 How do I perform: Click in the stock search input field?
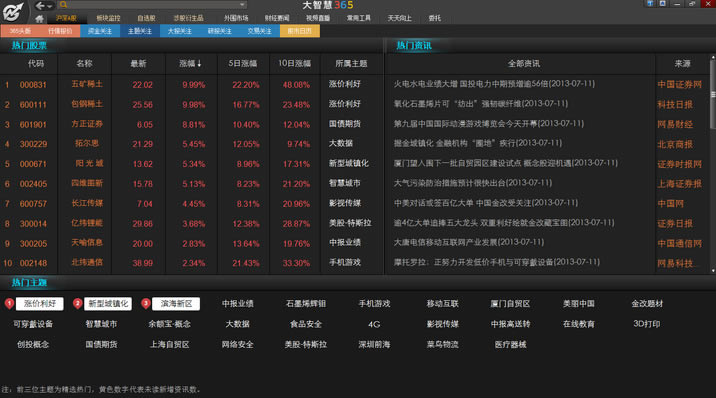click(x=153, y=5)
